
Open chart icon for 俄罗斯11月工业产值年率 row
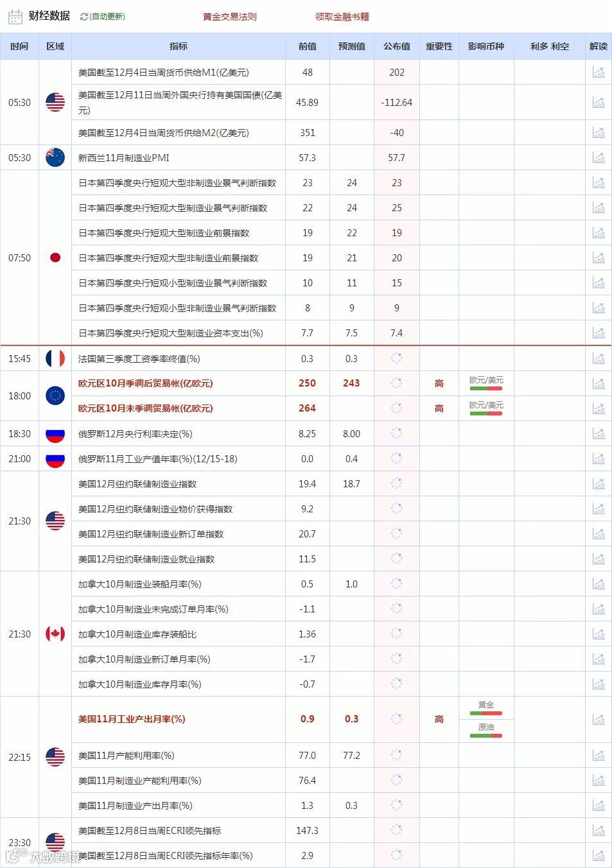599,458
